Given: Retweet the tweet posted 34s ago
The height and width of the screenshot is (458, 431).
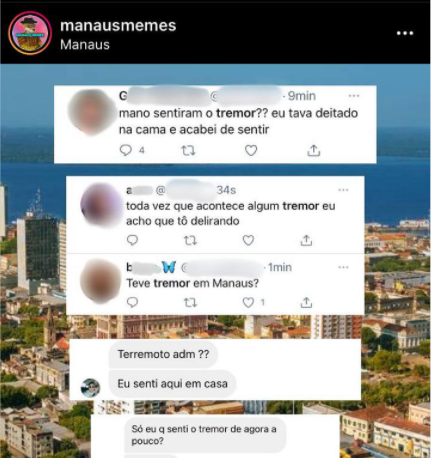Looking at the screenshot, I should (x=190, y=240).
